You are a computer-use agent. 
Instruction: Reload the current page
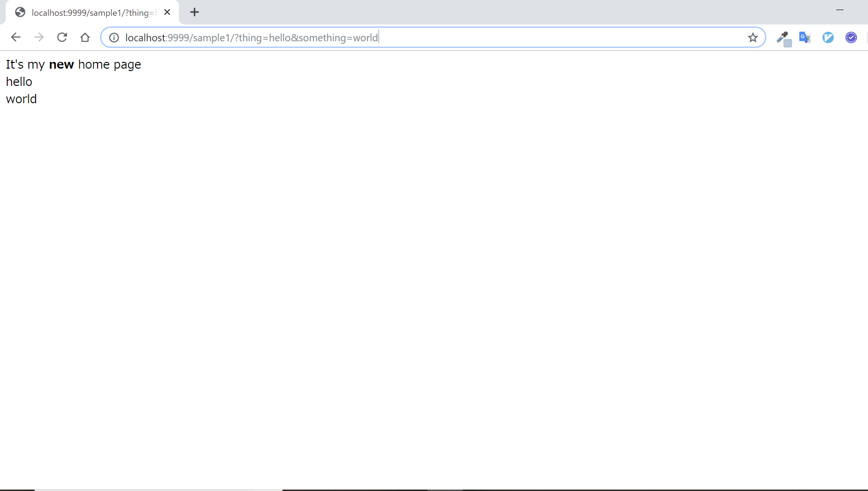click(62, 37)
